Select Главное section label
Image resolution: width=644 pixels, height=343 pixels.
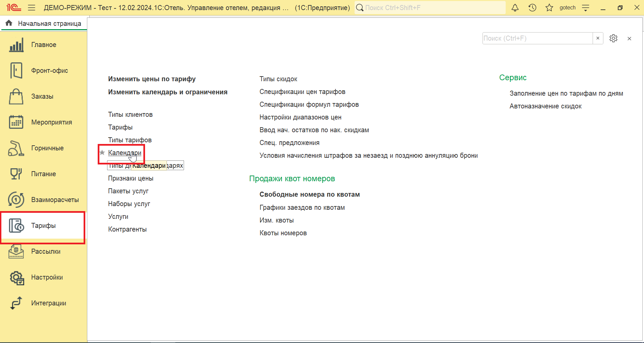click(44, 45)
